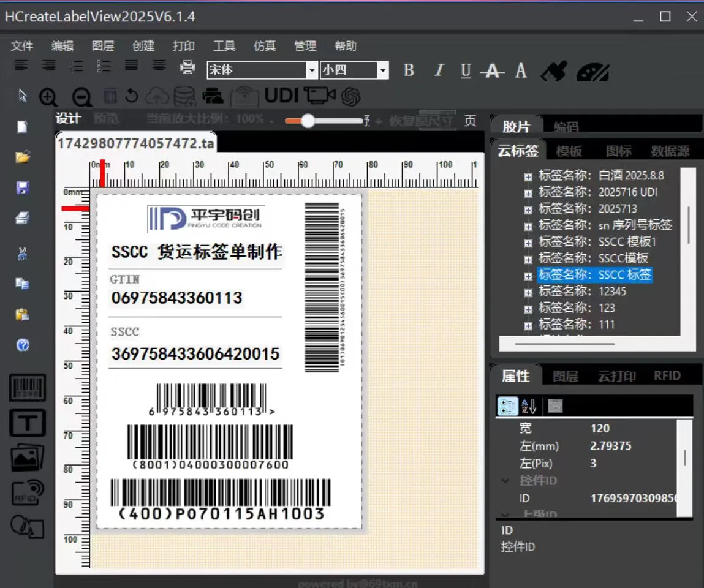Switch to the 图层 tab in properties panel

[x=566, y=375]
